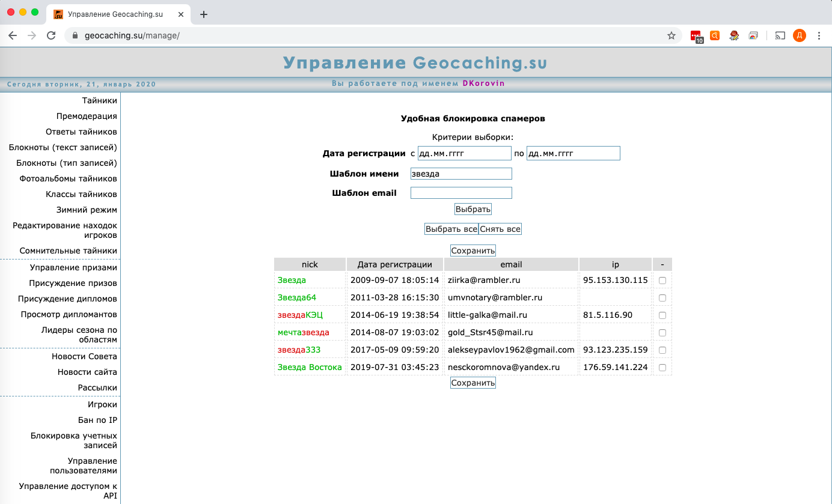Image resolution: width=832 pixels, height=504 pixels.
Task: Open the orange user profile avatar
Action: click(799, 35)
